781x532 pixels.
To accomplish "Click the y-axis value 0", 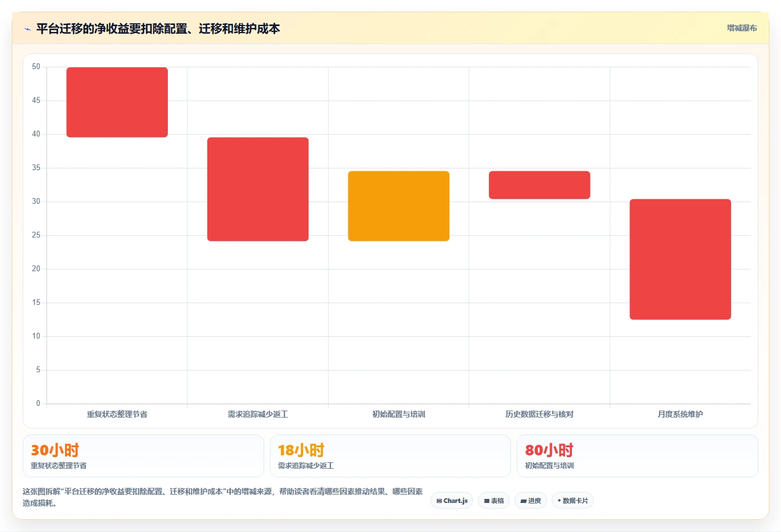I will [x=38, y=403].
